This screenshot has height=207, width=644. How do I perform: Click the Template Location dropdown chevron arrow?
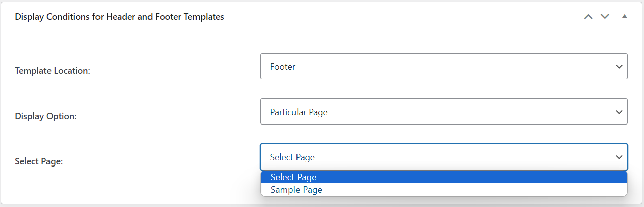619,67
